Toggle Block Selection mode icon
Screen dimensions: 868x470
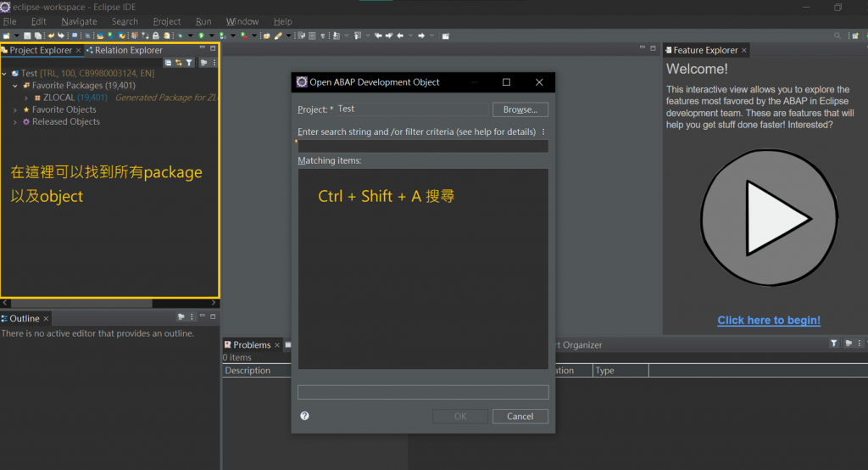point(312,36)
